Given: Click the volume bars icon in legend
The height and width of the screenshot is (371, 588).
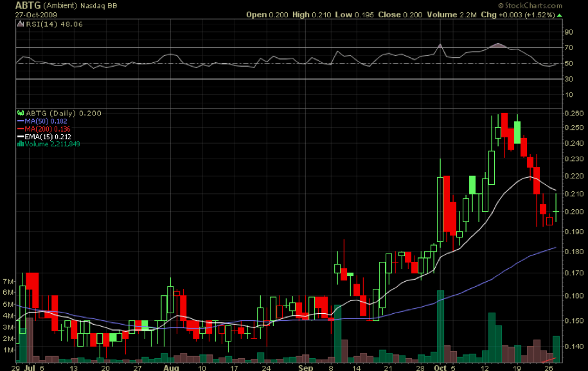Looking at the screenshot, I should 21,144.
